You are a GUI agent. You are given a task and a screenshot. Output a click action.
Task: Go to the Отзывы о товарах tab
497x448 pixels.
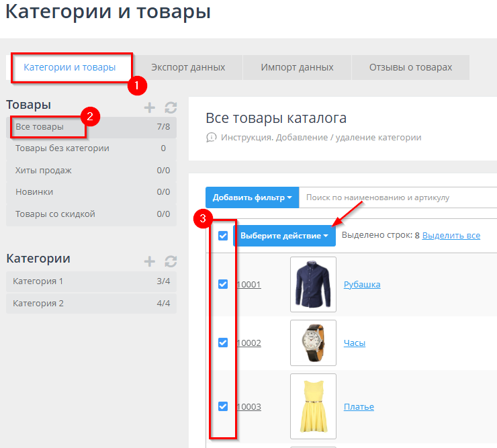point(410,67)
